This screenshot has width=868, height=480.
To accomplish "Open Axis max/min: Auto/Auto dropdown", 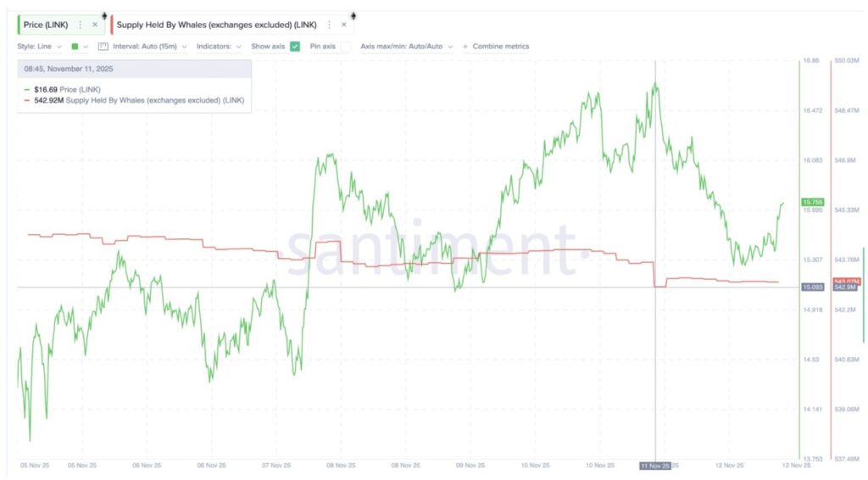I will tap(406, 47).
